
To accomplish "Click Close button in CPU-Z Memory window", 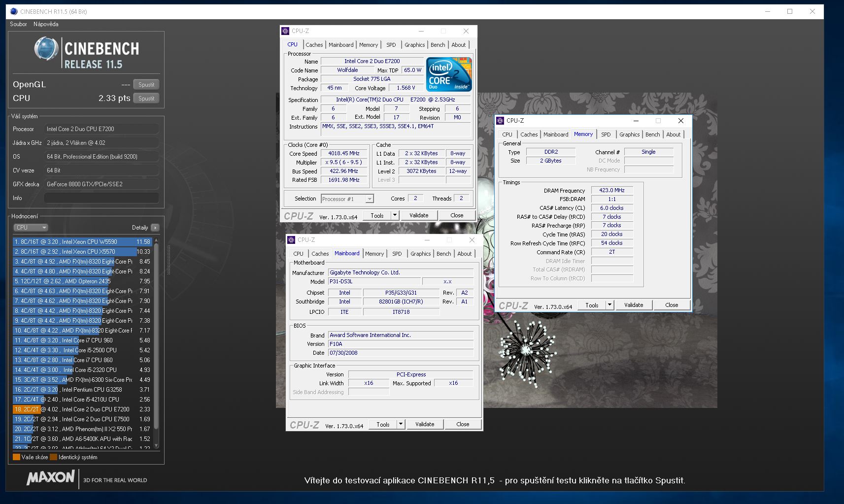I will click(x=672, y=305).
